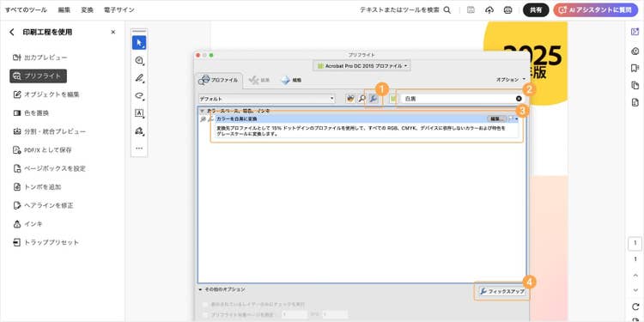
Task: Click フィックスアップ button
Action: point(501,292)
